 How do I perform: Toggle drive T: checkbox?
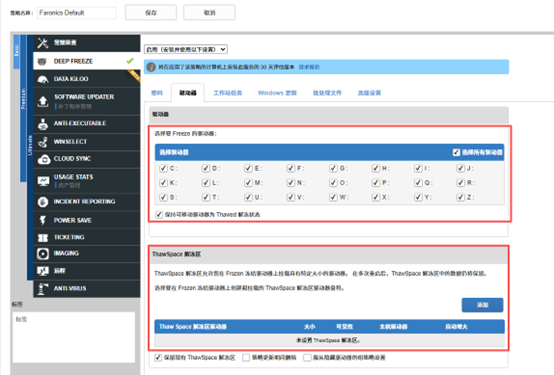coord(206,197)
